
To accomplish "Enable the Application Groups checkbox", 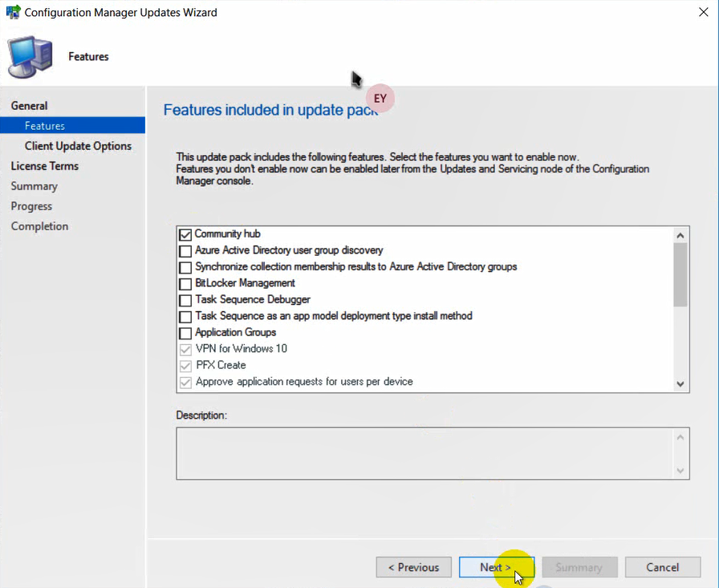I will (x=185, y=333).
